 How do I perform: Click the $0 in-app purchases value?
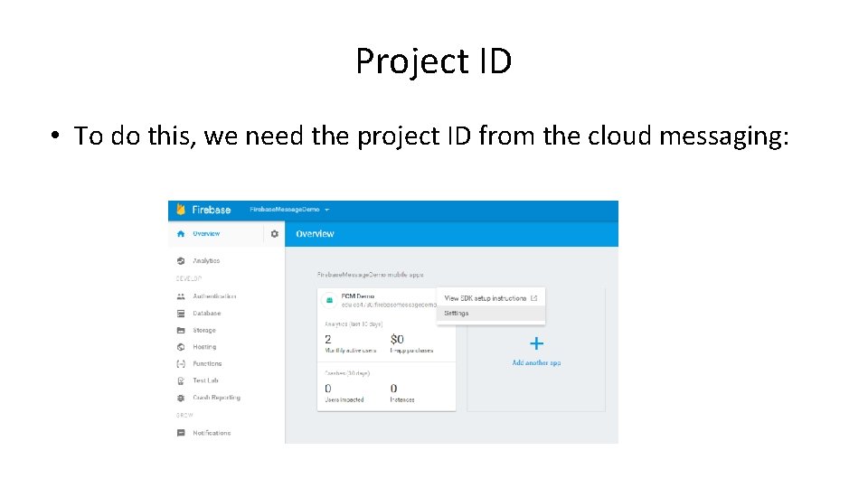[397, 339]
